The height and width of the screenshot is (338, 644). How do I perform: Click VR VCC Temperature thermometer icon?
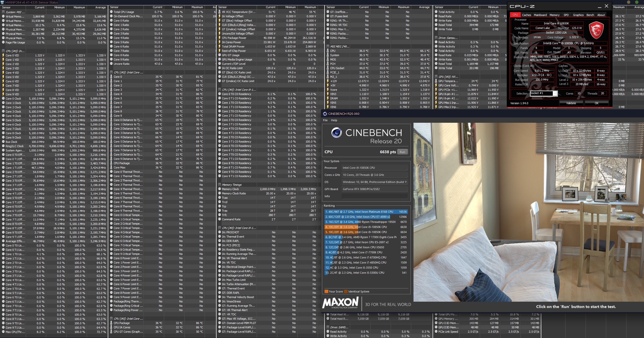pyautogui.click(x=220, y=12)
